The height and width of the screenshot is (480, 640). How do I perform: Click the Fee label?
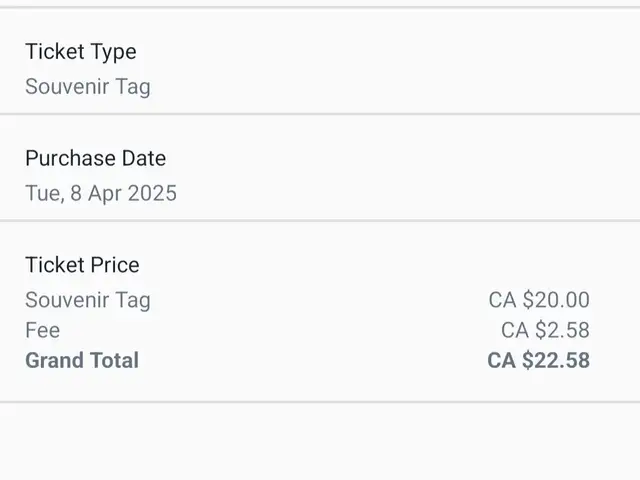(x=42, y=330)
